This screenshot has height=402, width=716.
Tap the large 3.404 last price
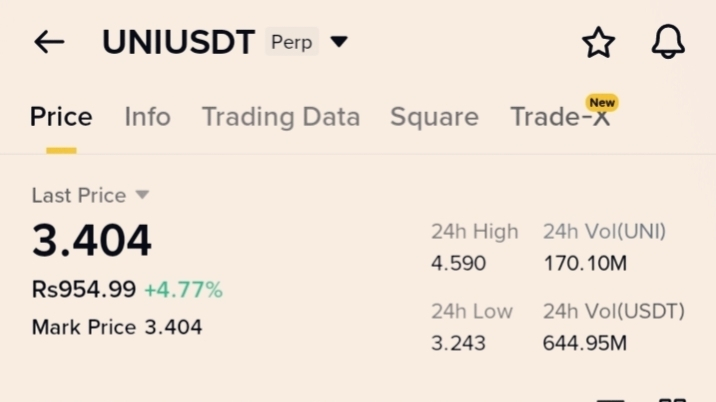click(x=92, y=241)
